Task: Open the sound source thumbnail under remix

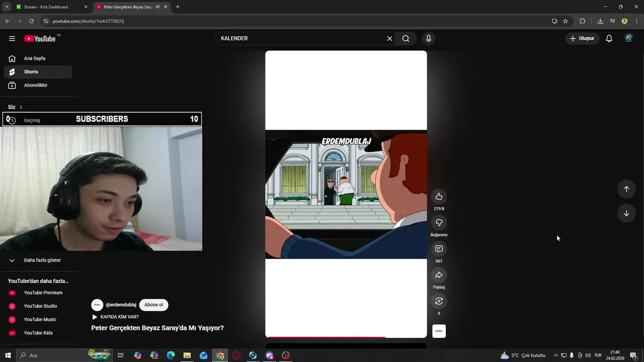Action: [x=439, y=331]
